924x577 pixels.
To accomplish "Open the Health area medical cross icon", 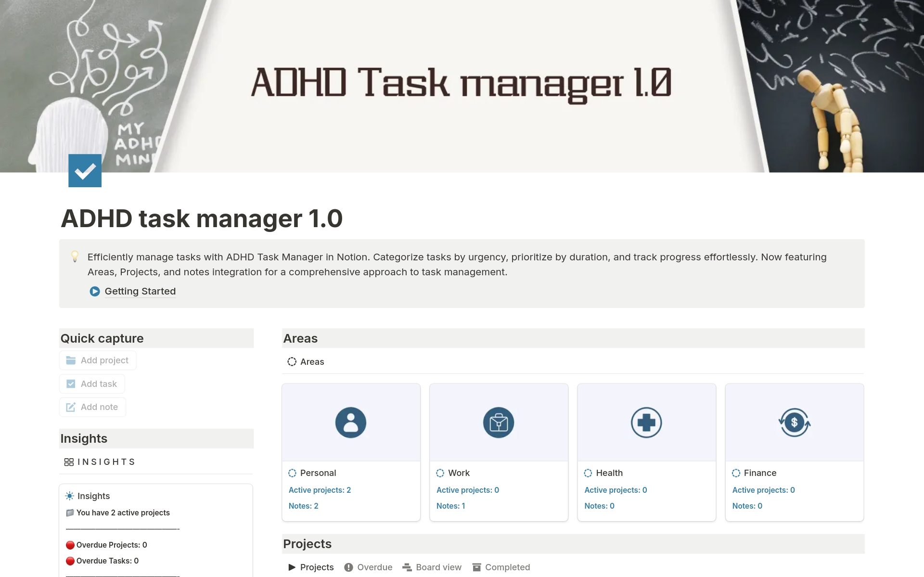I will (x=646, y=422).
